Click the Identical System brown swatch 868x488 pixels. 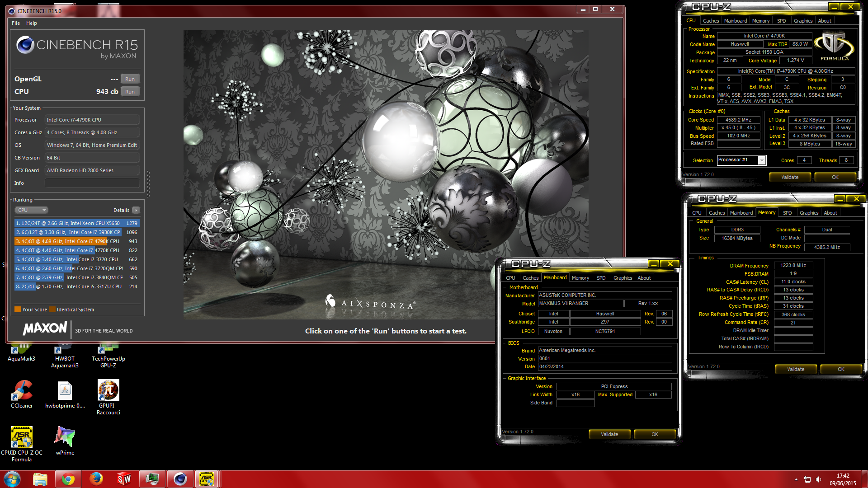[x=52, y=310]
